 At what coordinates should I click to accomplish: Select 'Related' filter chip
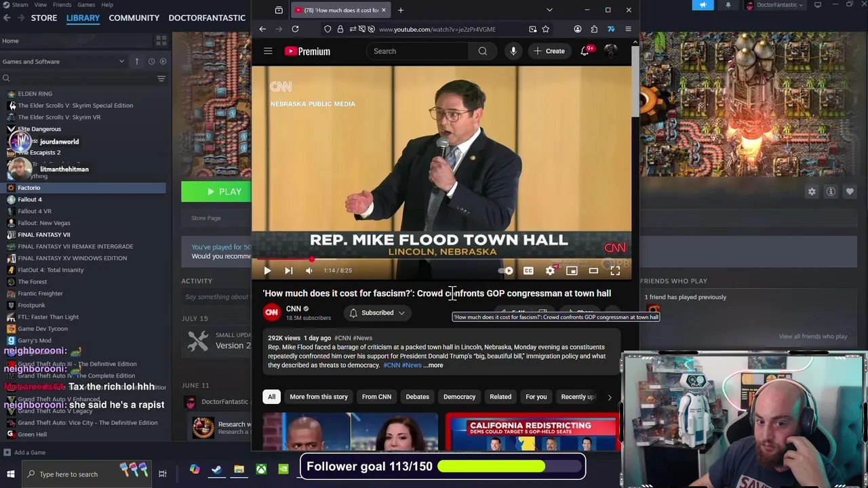tap(500, 396)
